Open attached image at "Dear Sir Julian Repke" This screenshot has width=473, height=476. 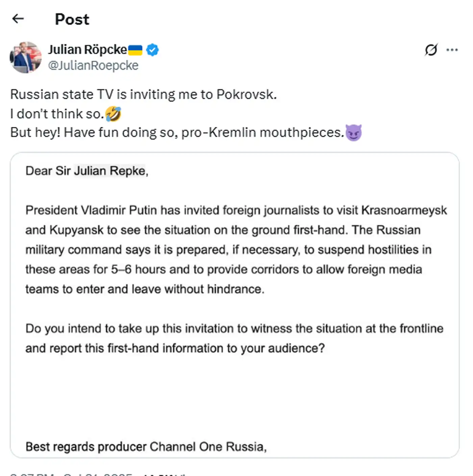point(87,171)
